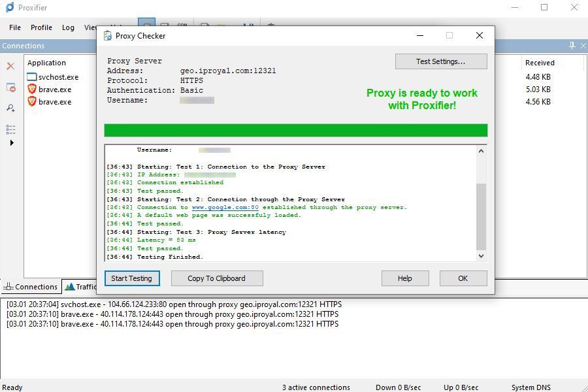
Task: Click '3 active connections' in status bar
Action: coord(316,387)
